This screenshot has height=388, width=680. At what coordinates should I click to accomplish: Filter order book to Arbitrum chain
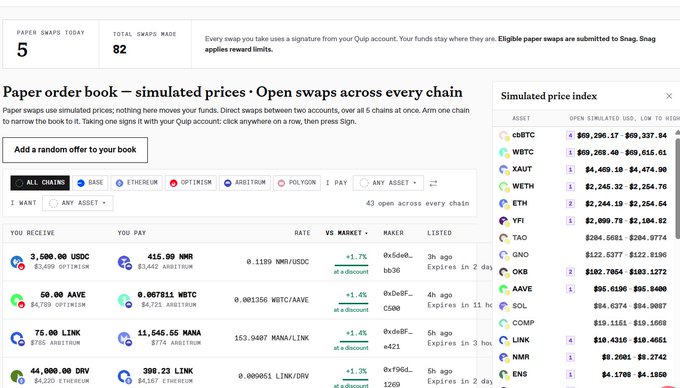point(245,183)
